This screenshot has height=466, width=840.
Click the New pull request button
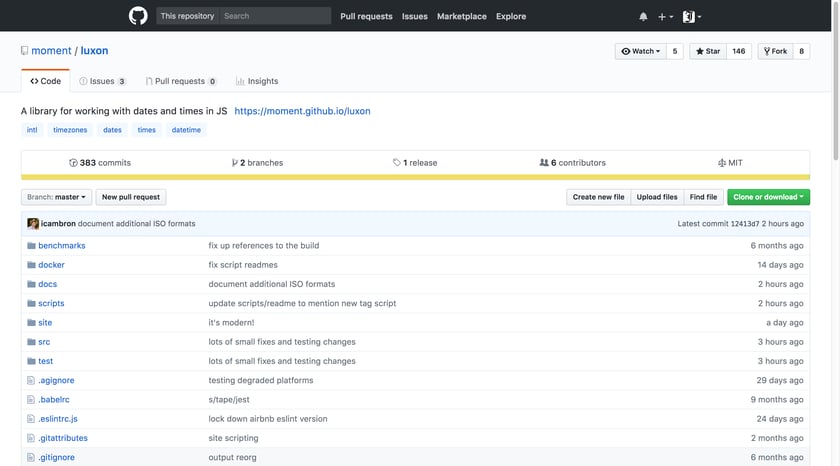131,197
